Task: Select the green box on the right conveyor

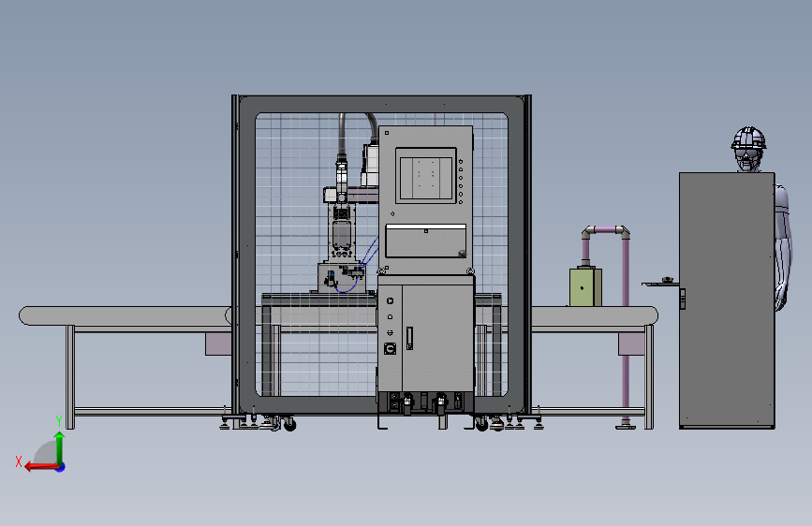Action: click(x=585, y=286)
